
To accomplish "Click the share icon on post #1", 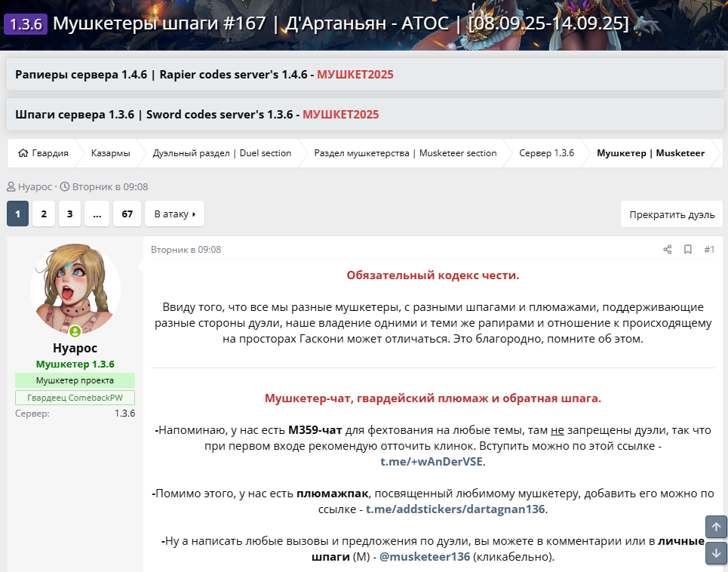I will pos(667,250).
